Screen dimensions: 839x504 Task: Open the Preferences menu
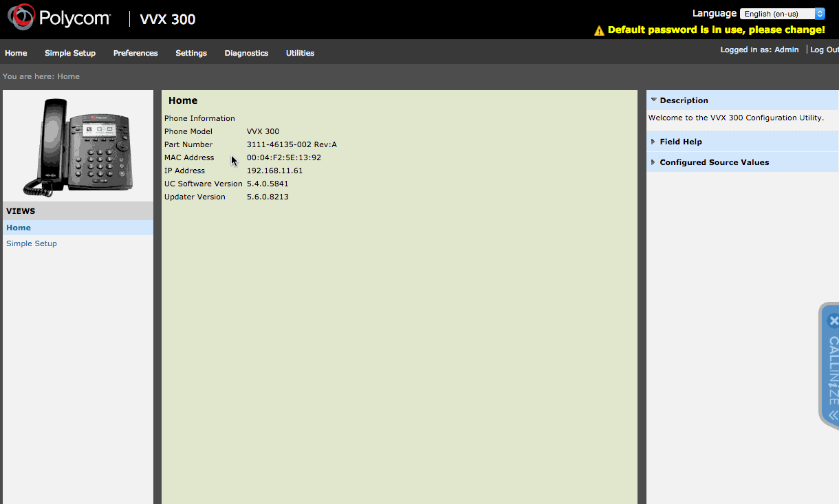pyautogui.click(x=135, y=52)
